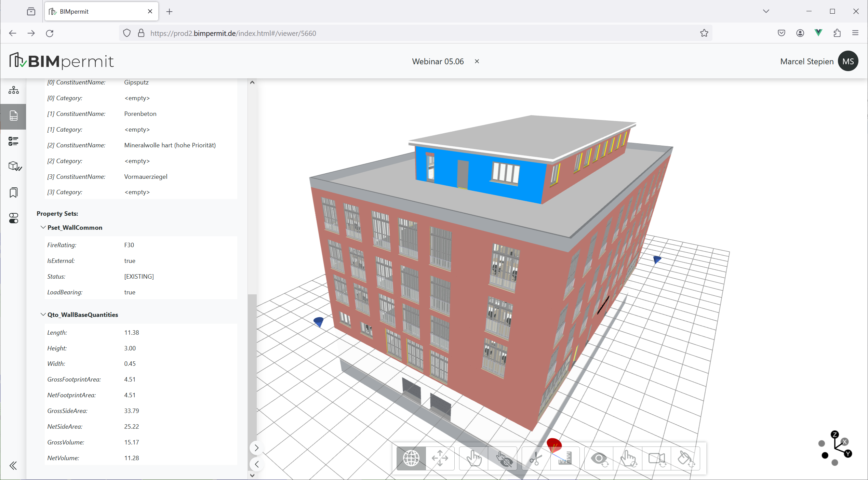868x480 pixels.
Task: Select the orbit globe navigation tool
Action: 411,458
